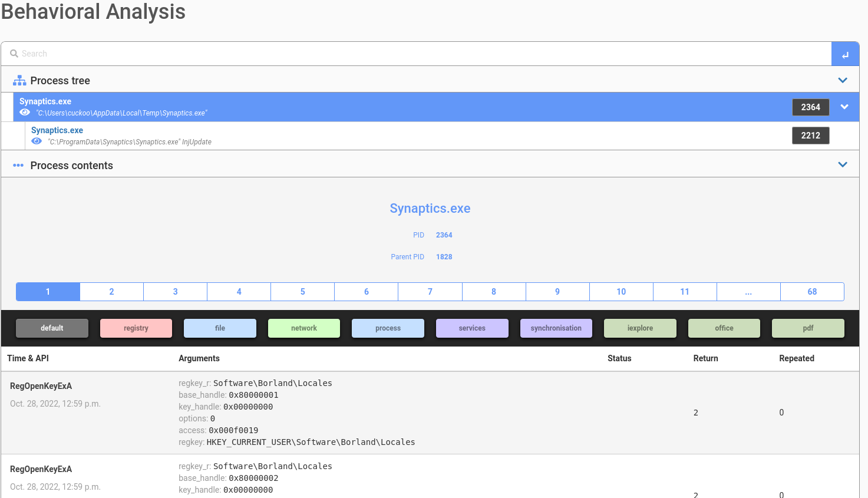Screen dimensions: 868x498
Task: Click access value 0x000f0019
Action: [x=233, y=430]
